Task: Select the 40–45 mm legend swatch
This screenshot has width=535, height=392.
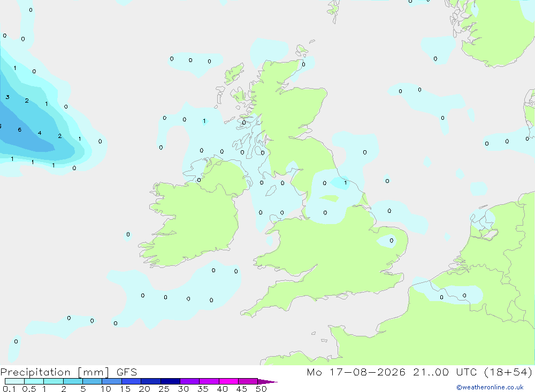Action: pyautogui.click(x=228, y=381)
